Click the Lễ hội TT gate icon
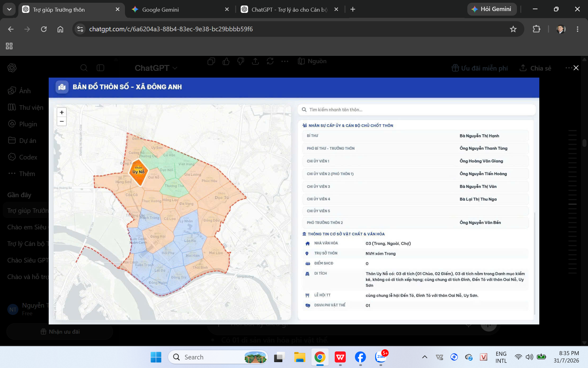The width and height of the screenshot is (588, 368). 307,295
